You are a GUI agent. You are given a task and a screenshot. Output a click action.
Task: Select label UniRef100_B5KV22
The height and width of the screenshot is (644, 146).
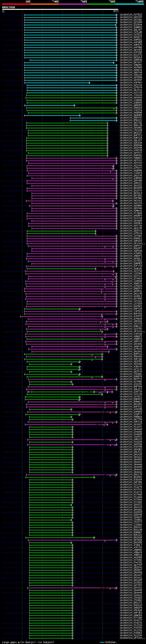[131, 120]
